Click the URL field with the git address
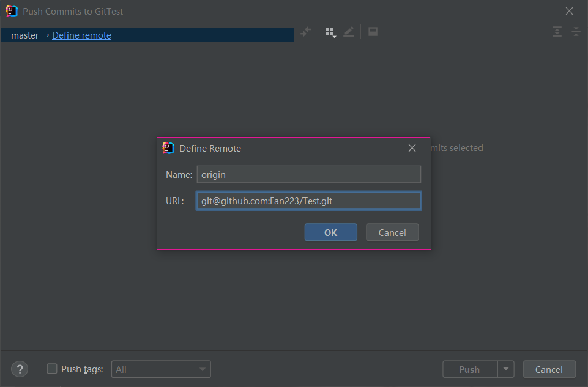 (x=308, y=201)
